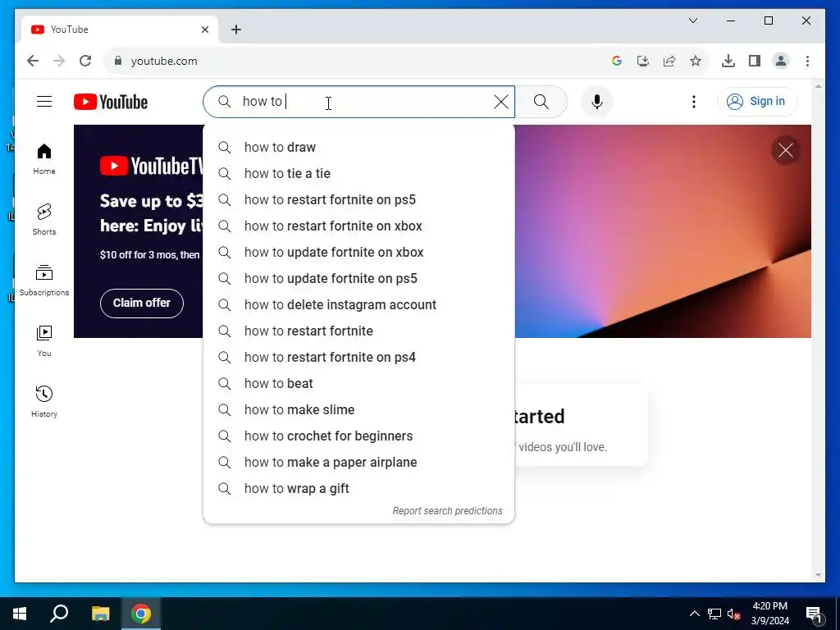
Task: Click the taskbar clock showing 4:20 PM
Action: pos(769,614)
